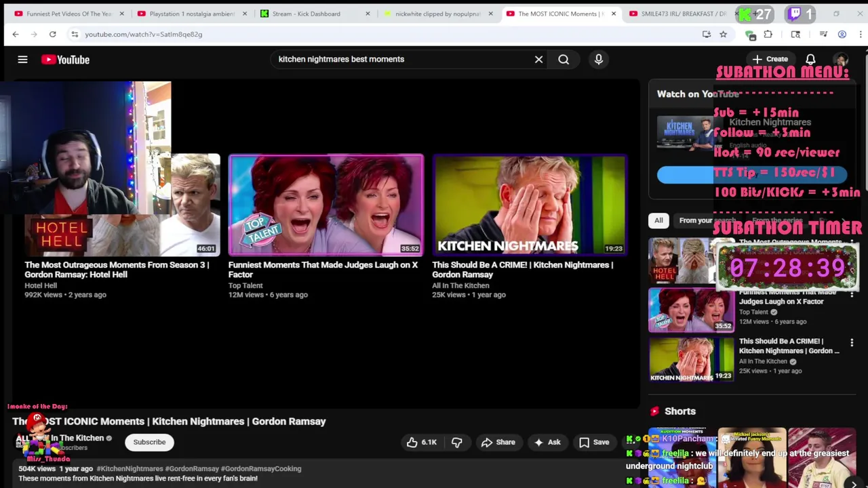Like the video with 6.1K likes

[x=421, y=442]
